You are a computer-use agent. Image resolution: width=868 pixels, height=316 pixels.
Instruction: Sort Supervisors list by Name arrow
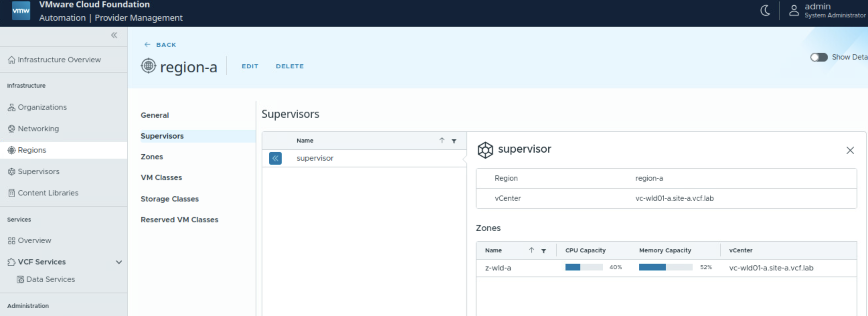click(x=442, y=140)
